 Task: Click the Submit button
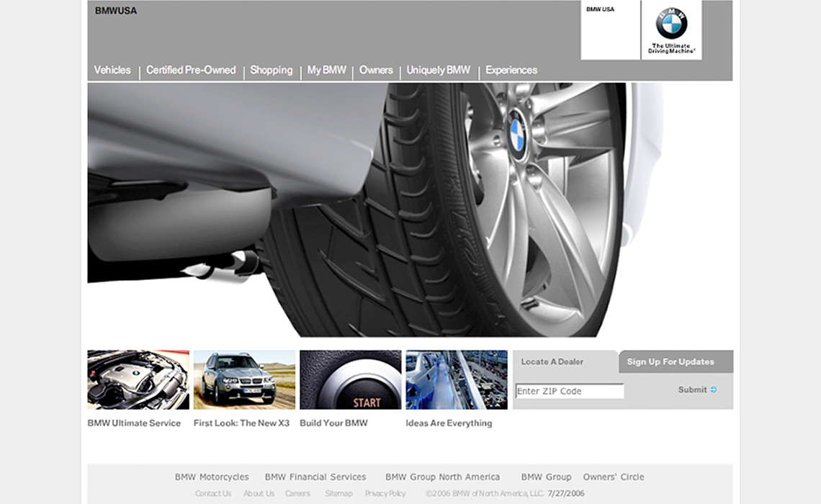(x=697, y=390)
